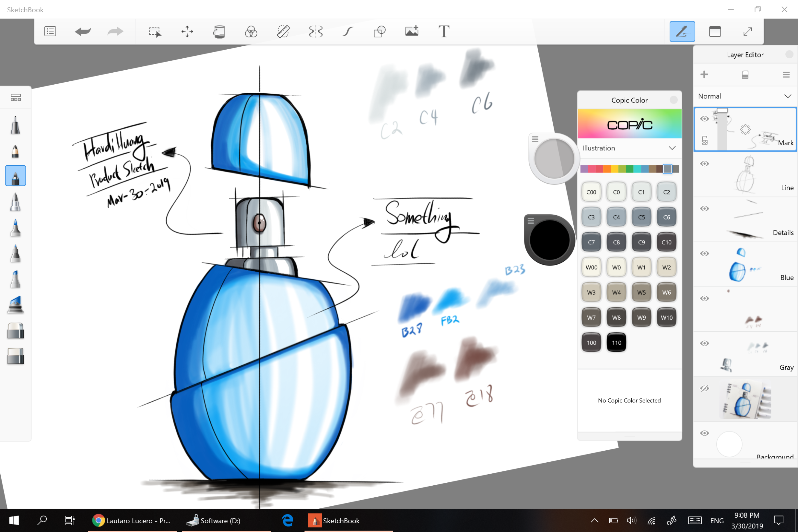Pick Copic color W5
Viewport: 798px width, 532px height.
641,292
